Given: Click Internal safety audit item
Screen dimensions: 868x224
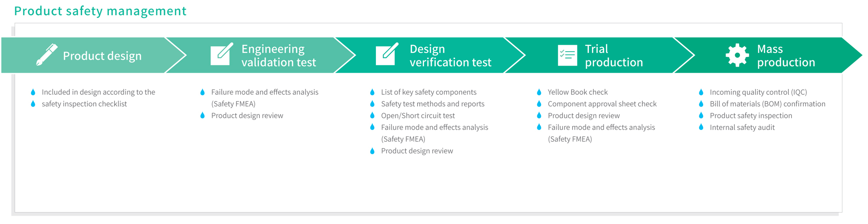Looking at the screenshot, I should (x=742, y=127).
